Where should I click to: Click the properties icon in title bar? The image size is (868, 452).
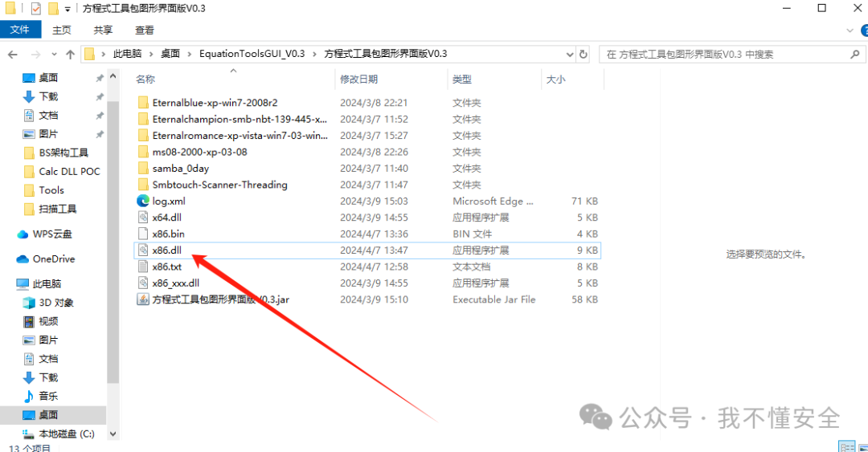pos(36,9)
